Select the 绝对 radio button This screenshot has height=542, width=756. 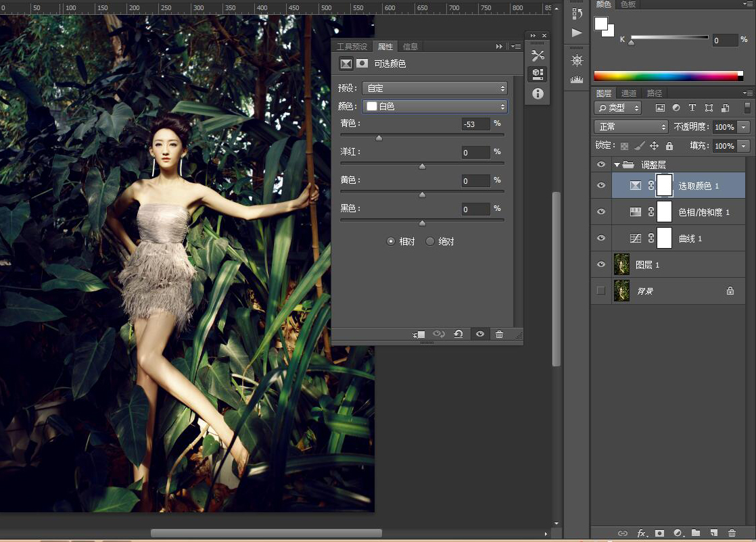[x=430, y=241]
